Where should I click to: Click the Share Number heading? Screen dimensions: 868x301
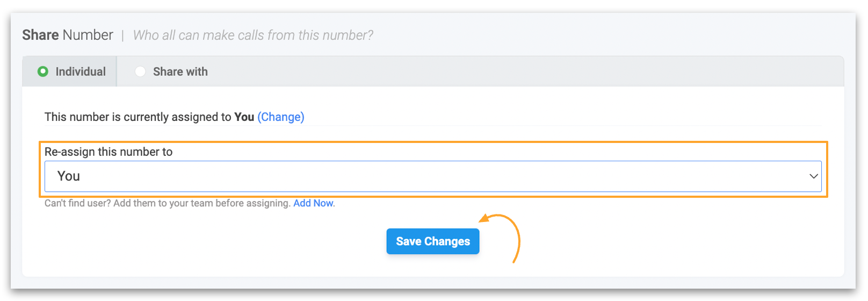click(x=68, y=35)
